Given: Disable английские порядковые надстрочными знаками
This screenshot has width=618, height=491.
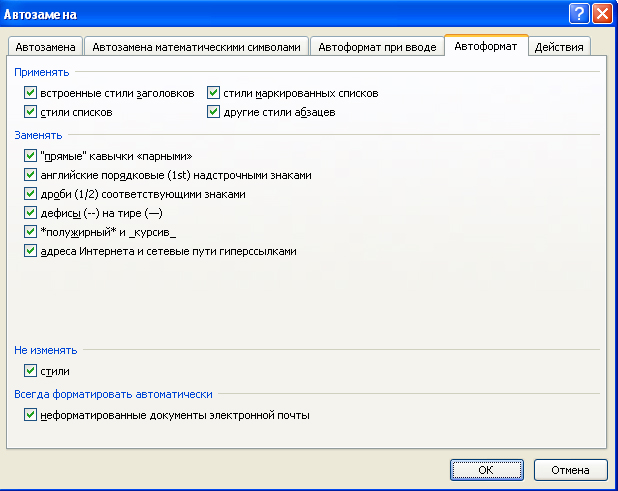Looking at the screenshot, I should [x=29, y=175].
